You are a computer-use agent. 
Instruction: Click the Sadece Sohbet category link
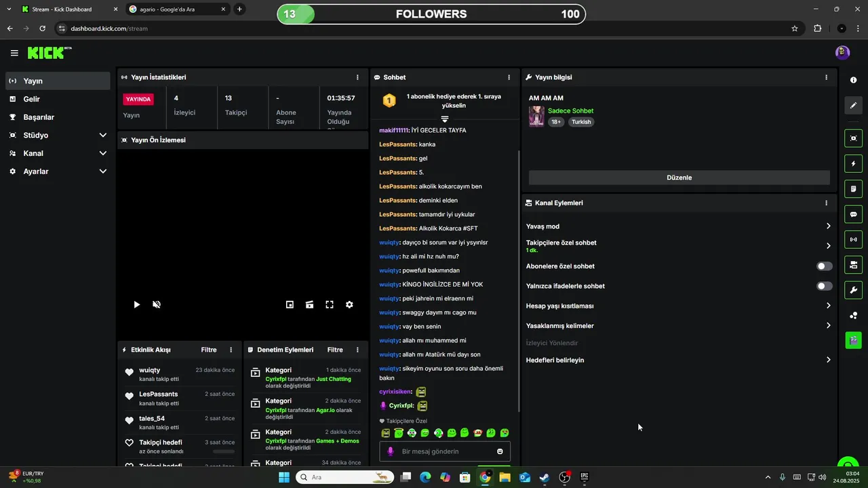pos(570,110)
